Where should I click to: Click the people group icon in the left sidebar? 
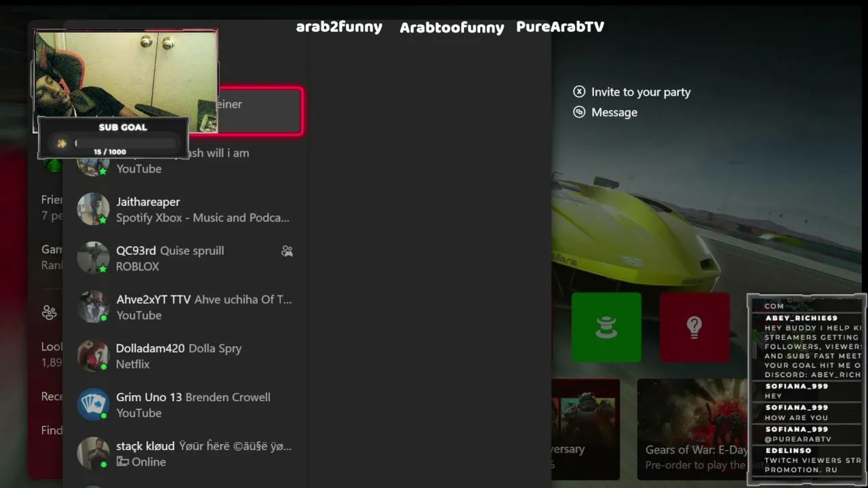click(49, 312)
